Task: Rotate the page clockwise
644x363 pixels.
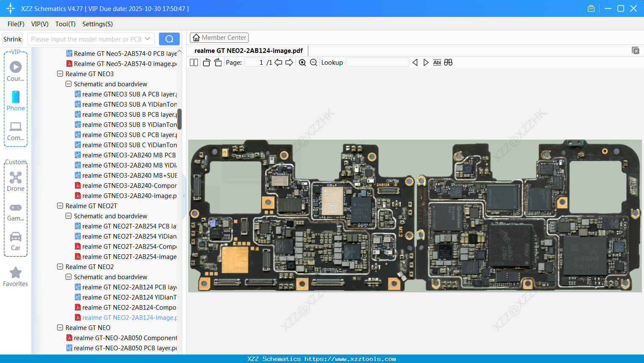Action: pos(218,63)
